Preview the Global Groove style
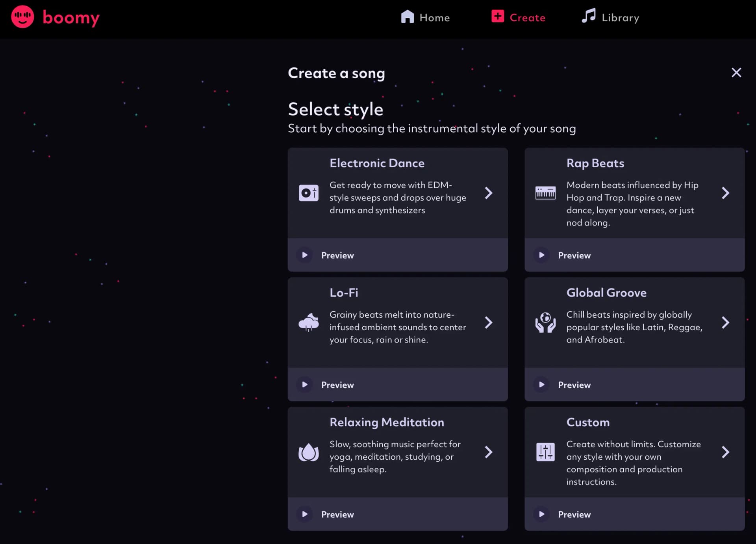This screenshot has height=544, width=756. (574, 385)
